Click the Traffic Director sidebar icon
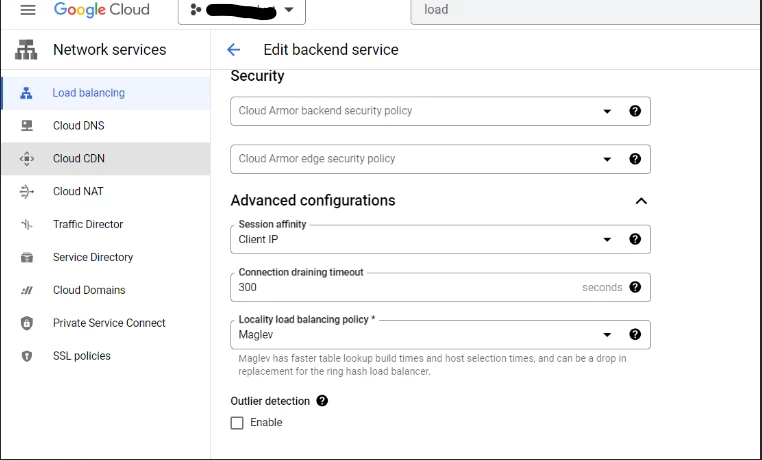This screenshot has height=460, width=762. [x=27, y=224]
